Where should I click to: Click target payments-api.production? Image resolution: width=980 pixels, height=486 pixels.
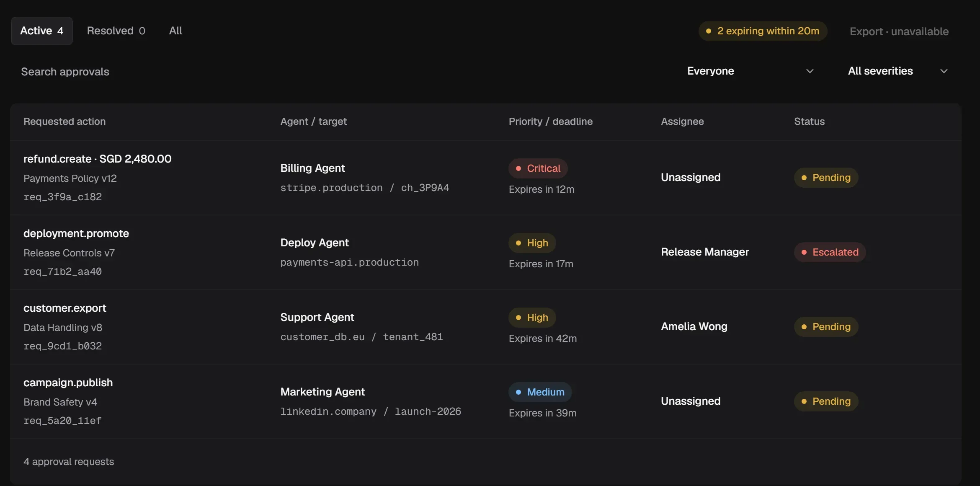click(349, 262)
